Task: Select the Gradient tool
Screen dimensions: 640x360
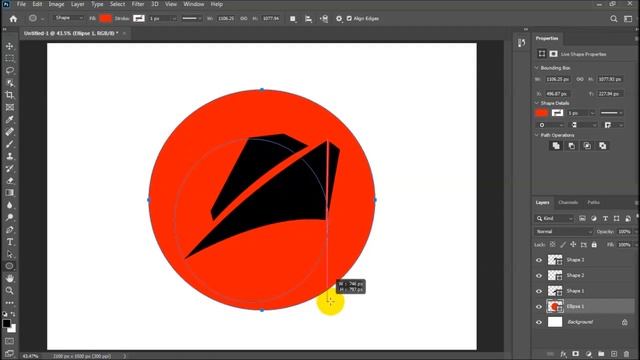Action: 9,193
